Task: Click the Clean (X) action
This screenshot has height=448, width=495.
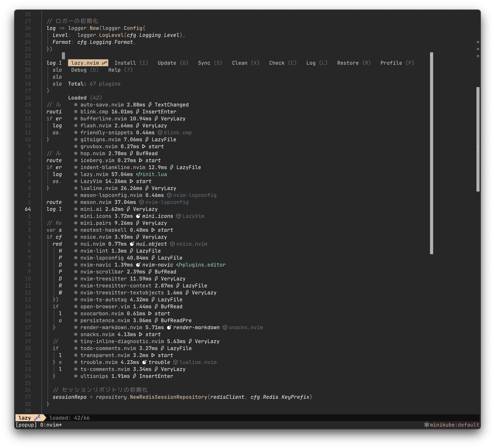Action: click(245, 63)
